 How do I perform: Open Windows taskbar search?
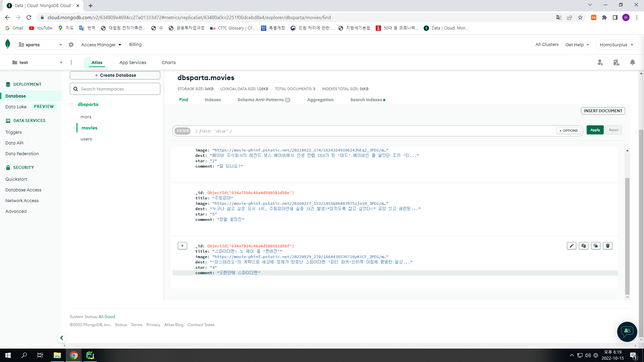tap(24, 355)
